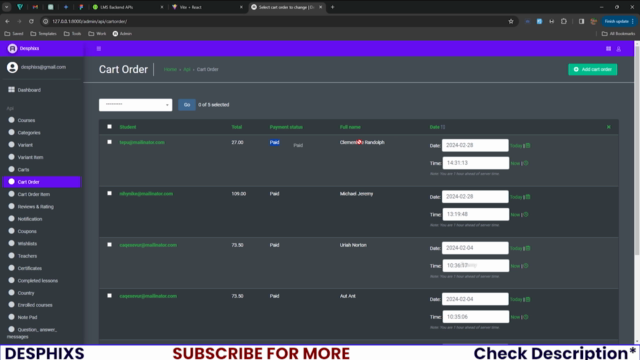Click time field showing 13:19:48
Image resolution: width=640 pixels, height=360 pixels.
coord(476,214)
